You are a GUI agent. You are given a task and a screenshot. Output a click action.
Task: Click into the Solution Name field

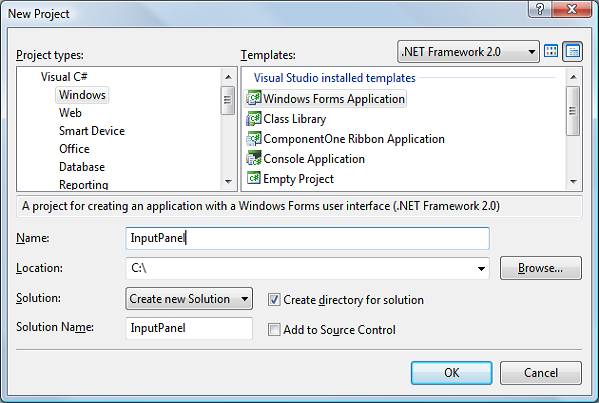(189, 328)
